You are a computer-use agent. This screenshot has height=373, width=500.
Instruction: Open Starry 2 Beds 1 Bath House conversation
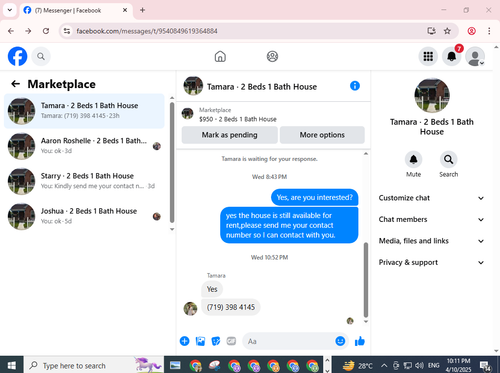(x=84, y=181)
